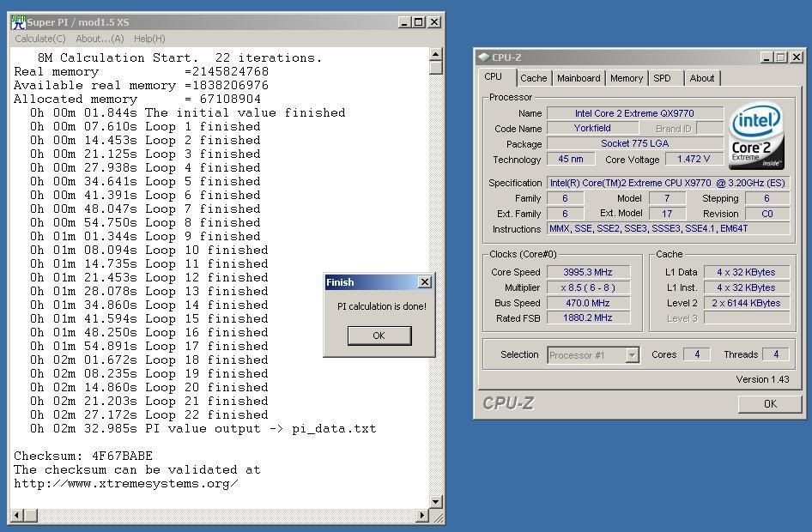Click the horizontal scrollbar thumb in Super PI
This screenshot has height=532, width=812.
tap(31, 515)
